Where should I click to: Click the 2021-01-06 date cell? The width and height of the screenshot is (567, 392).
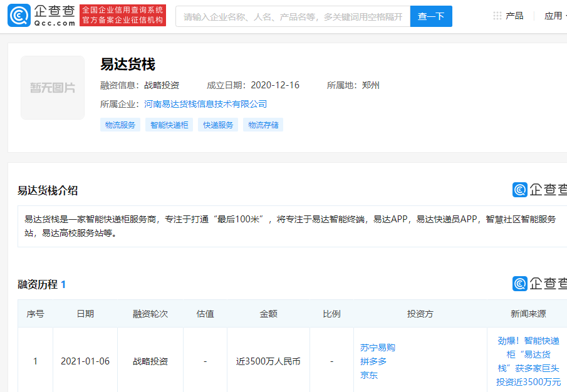coord(85,361)
